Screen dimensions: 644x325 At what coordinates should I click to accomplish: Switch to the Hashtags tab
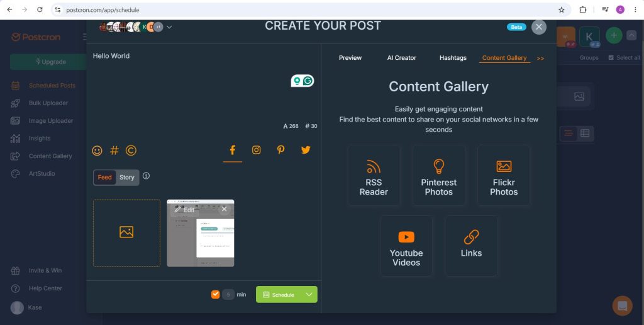click(x=453, y=58)
